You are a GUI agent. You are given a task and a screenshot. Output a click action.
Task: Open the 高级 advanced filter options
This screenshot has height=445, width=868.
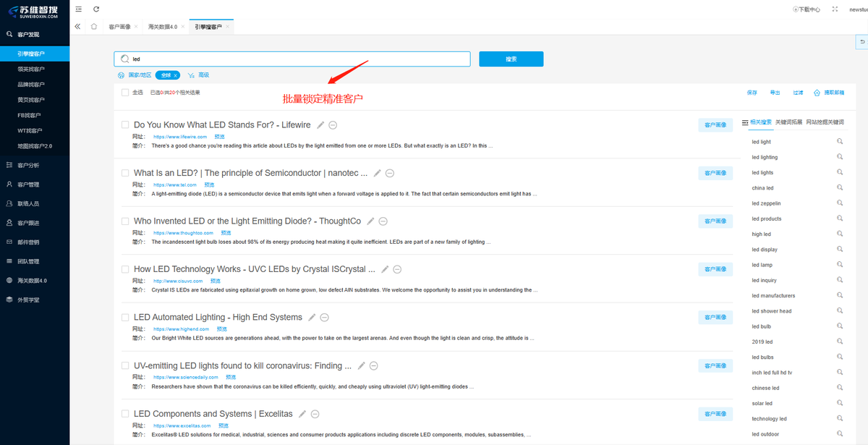(x=199, y=75)
